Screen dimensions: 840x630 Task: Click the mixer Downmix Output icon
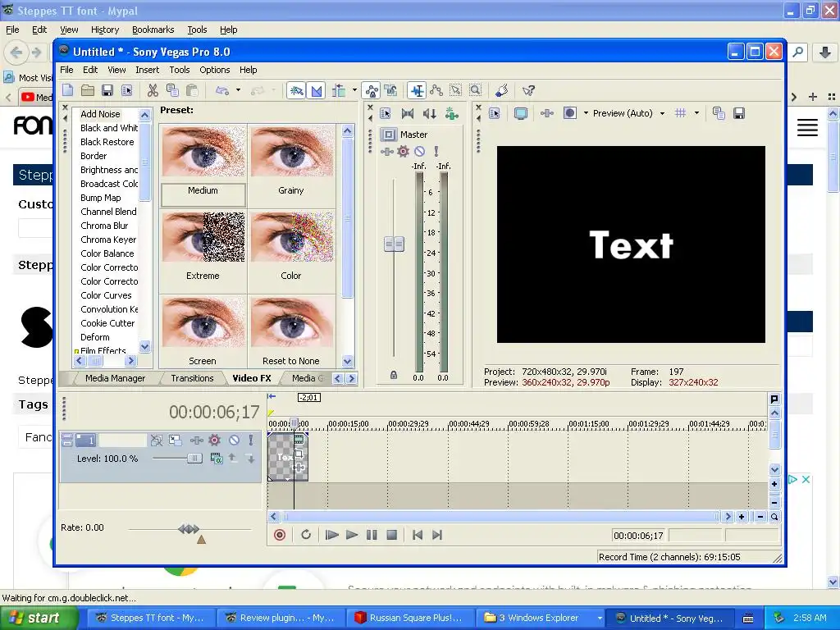coord(407,113)
